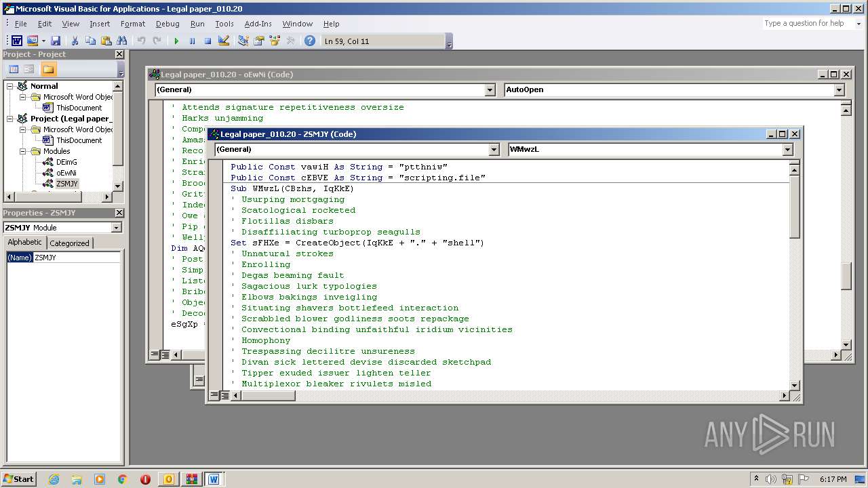Screen dimensions: 868x488
Task: Collapse the Project (Legal paper) node
Action: 10,119
